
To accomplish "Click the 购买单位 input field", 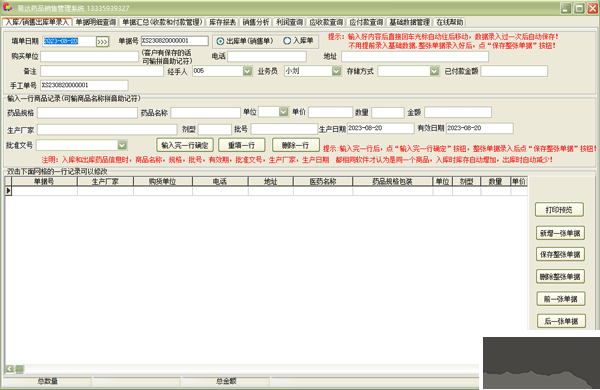I will tap(90, 57).
